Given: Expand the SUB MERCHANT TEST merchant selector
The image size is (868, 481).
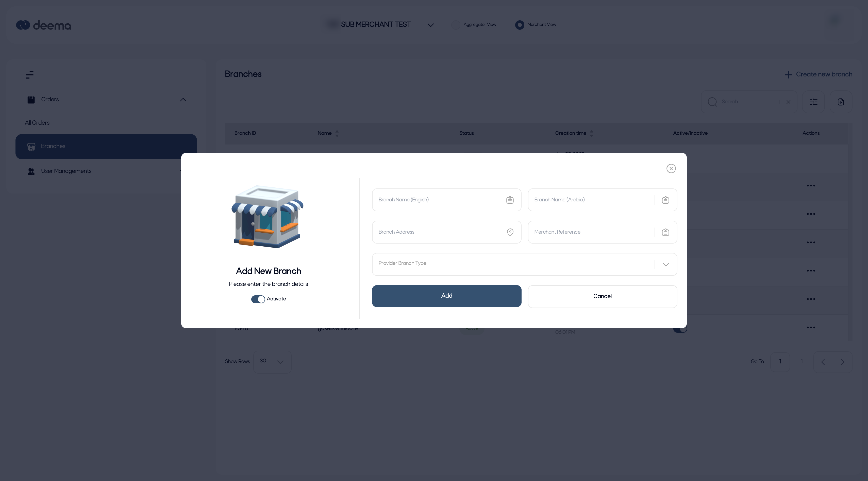Looking at the screenshot, I should [x=430, y=25].
